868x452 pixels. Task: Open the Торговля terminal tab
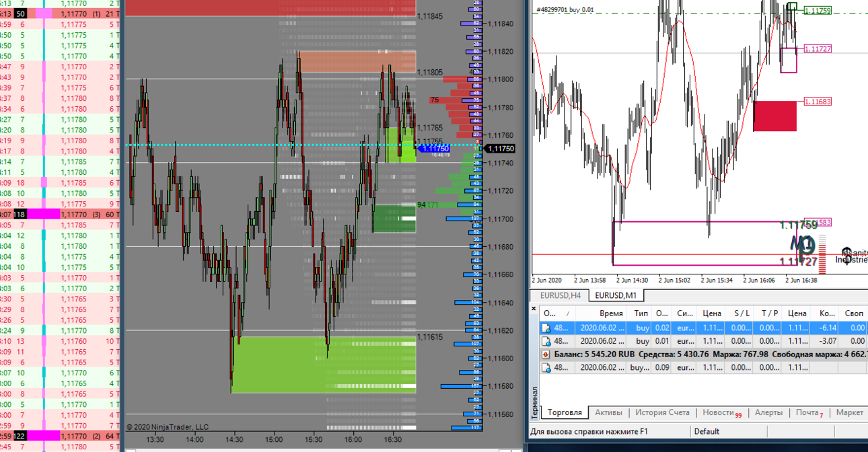pyautogui.click(x=565, y=412)
